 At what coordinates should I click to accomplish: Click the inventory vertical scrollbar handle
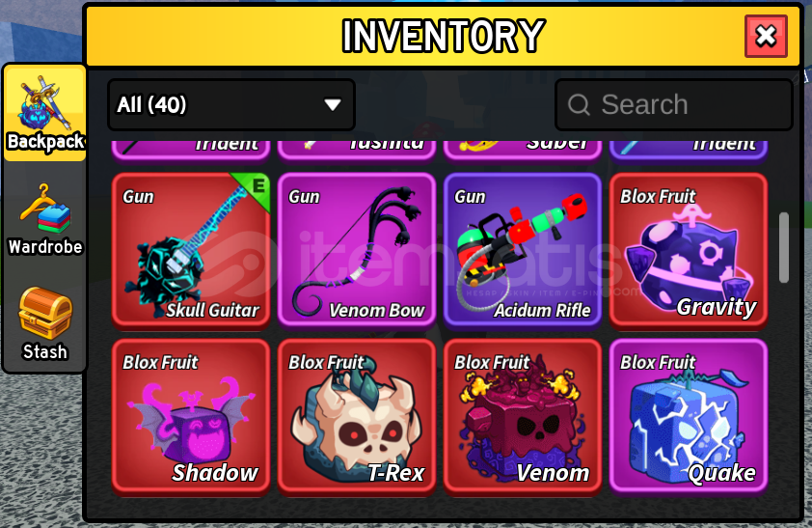pyautogui.click(x=784, y=247)
